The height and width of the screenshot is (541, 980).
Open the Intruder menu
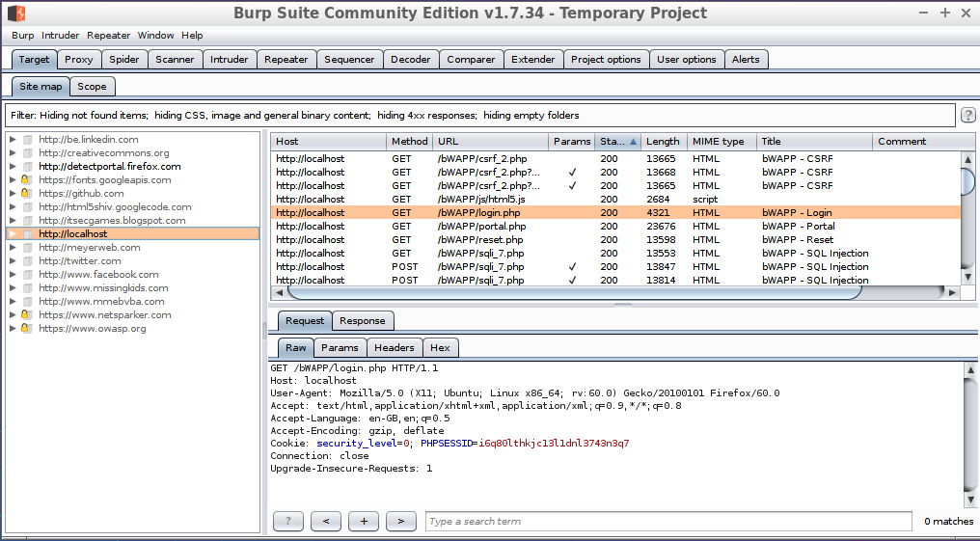(60, 36)
